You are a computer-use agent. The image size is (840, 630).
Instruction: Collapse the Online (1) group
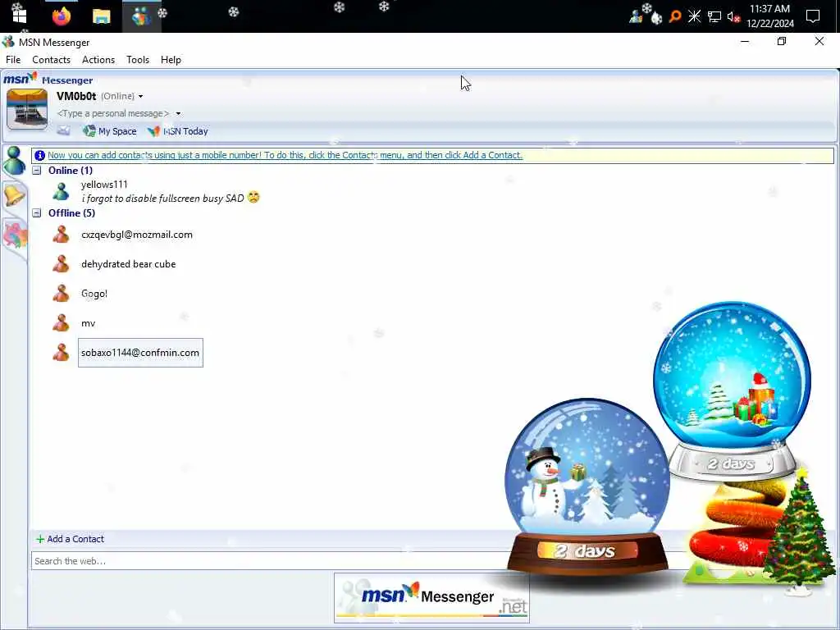point(36,171)
